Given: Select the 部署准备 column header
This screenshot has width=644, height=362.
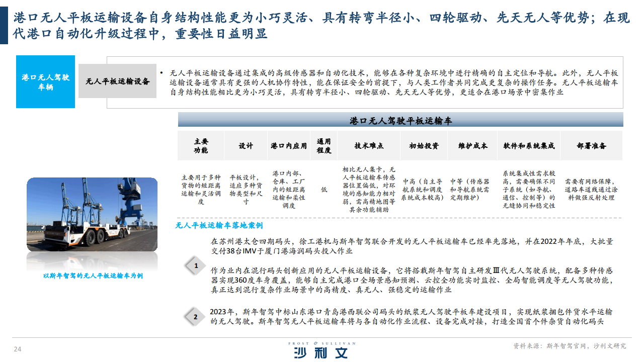Looking at the screenshot, I should (591, 146).
